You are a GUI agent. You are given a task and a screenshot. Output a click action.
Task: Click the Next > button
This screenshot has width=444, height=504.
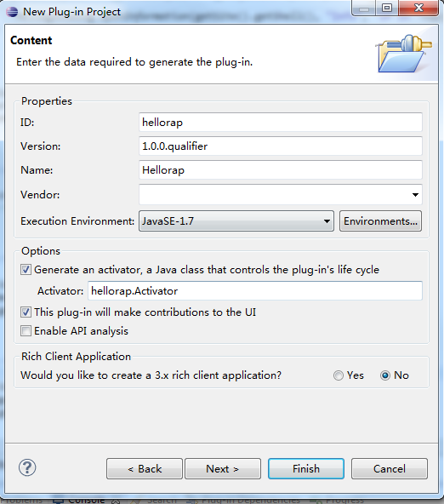coord(223,468)
